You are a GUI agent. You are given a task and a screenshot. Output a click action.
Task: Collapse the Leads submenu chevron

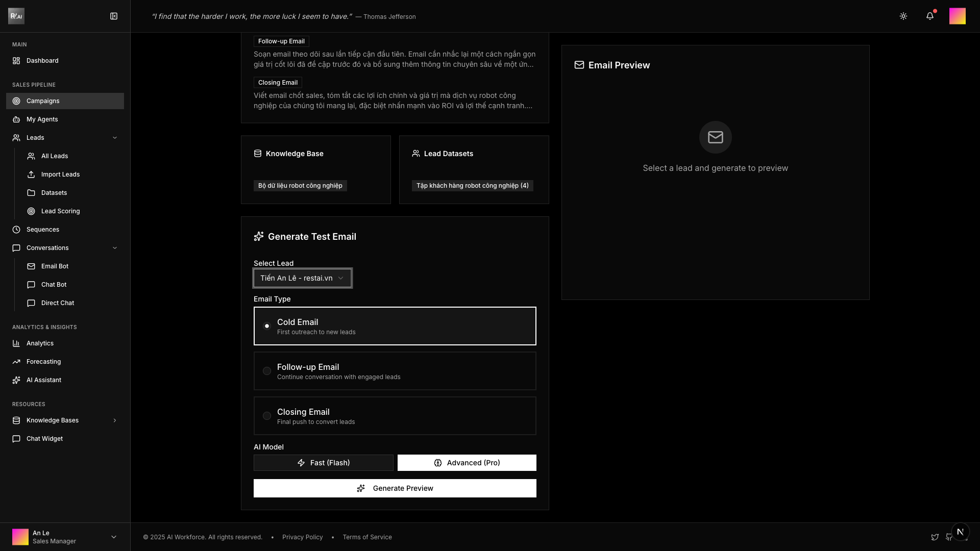[115, 138]
